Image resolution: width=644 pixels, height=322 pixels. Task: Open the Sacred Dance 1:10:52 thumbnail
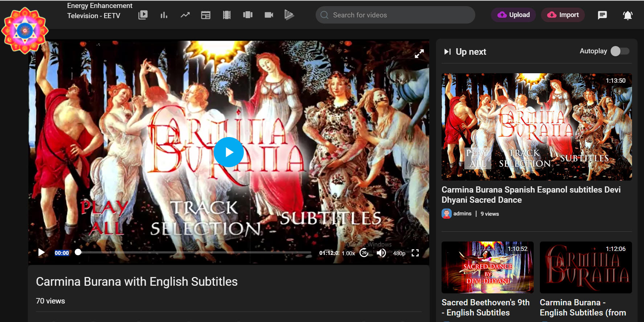(x=487, y=267)
